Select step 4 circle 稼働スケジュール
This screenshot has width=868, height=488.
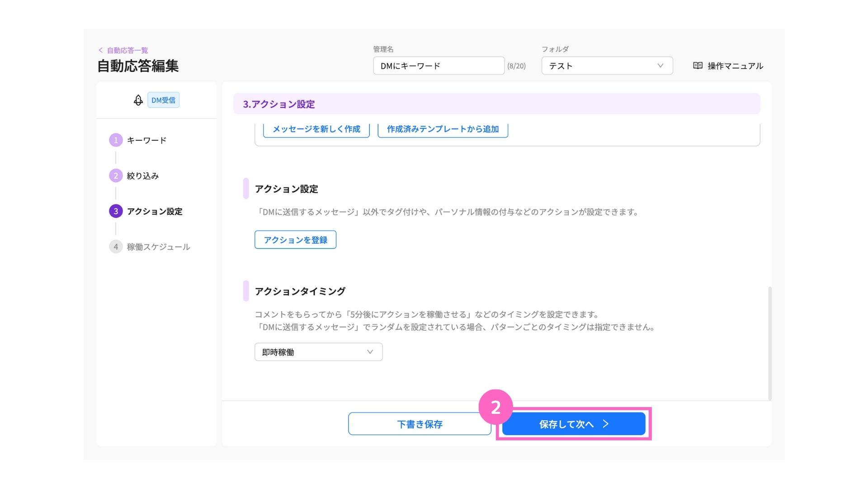tap(116, 247)
